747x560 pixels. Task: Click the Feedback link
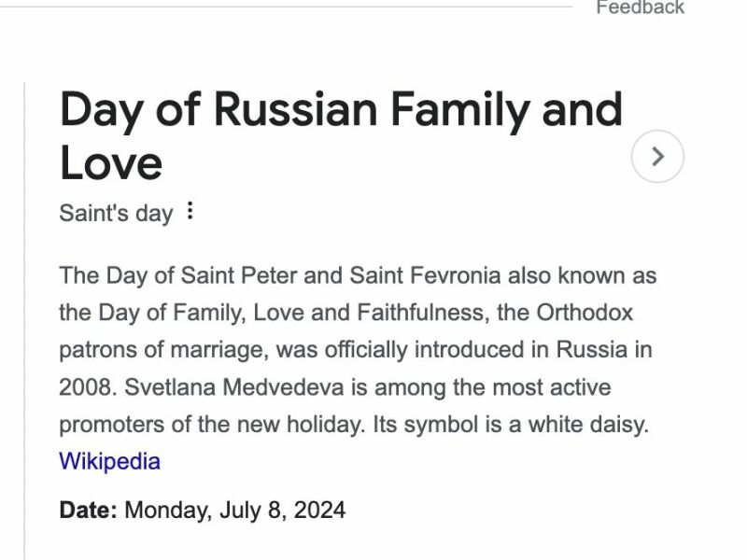click(640, 7)
